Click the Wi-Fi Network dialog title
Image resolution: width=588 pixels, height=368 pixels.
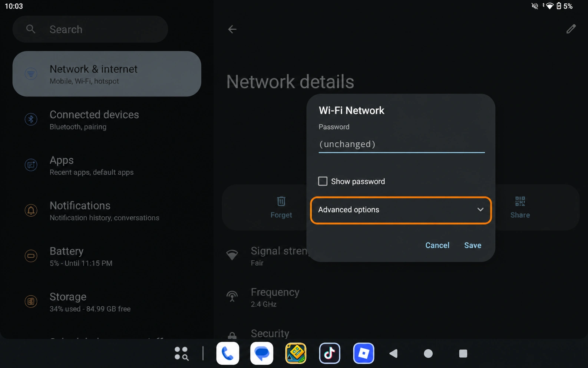(x=351, y=111)
